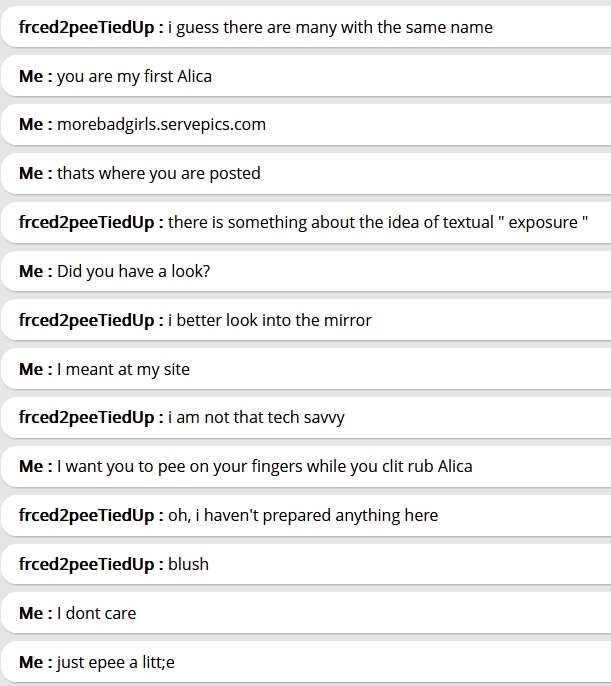Screen dimensions: 611x686
Task: Click "Me" label beside "I meant at my site"
Action: 31,370
